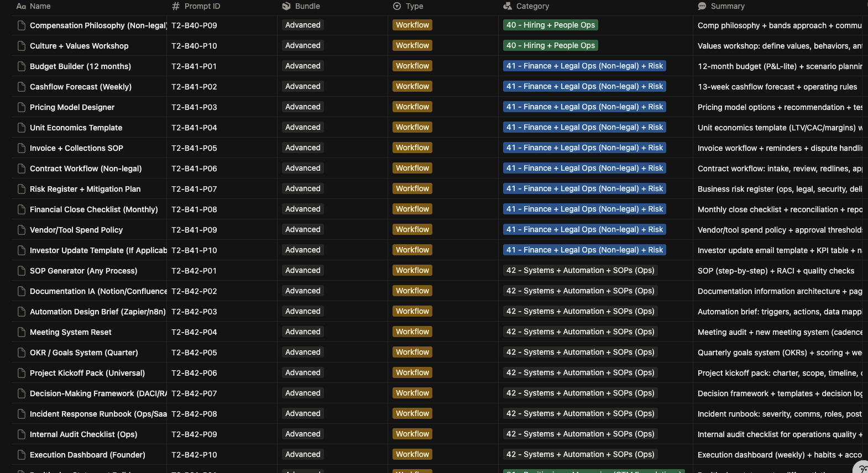The height and width of the screenshot is (473, 868).
Task: Select the T2-B42-P08 prompt ID cell
Action: click(x=222, y=414)
